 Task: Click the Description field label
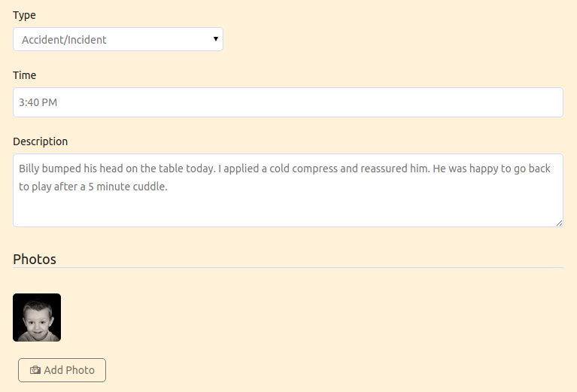pyautogui.click(x=40, y=141)
